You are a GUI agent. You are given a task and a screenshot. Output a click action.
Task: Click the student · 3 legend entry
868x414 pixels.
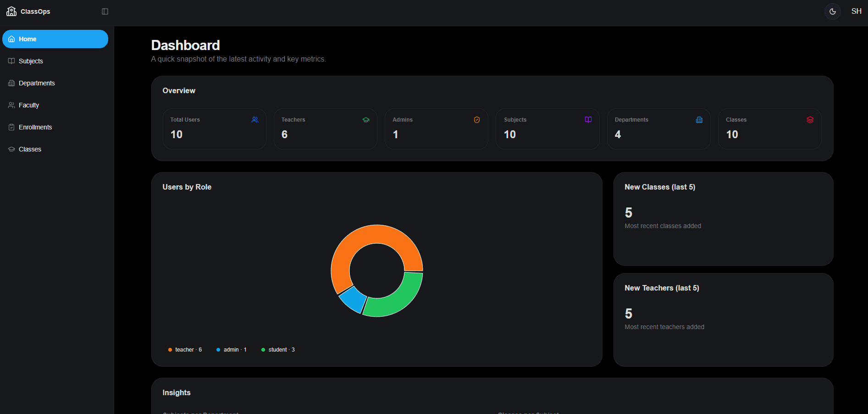pyautogui.click(x=278, y=350)
